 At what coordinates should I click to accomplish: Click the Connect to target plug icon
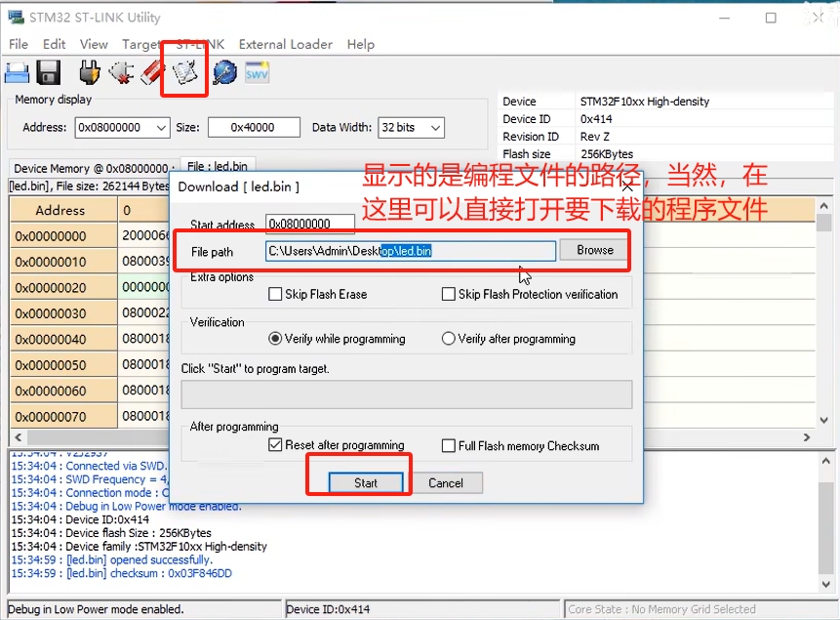point(90,72)
